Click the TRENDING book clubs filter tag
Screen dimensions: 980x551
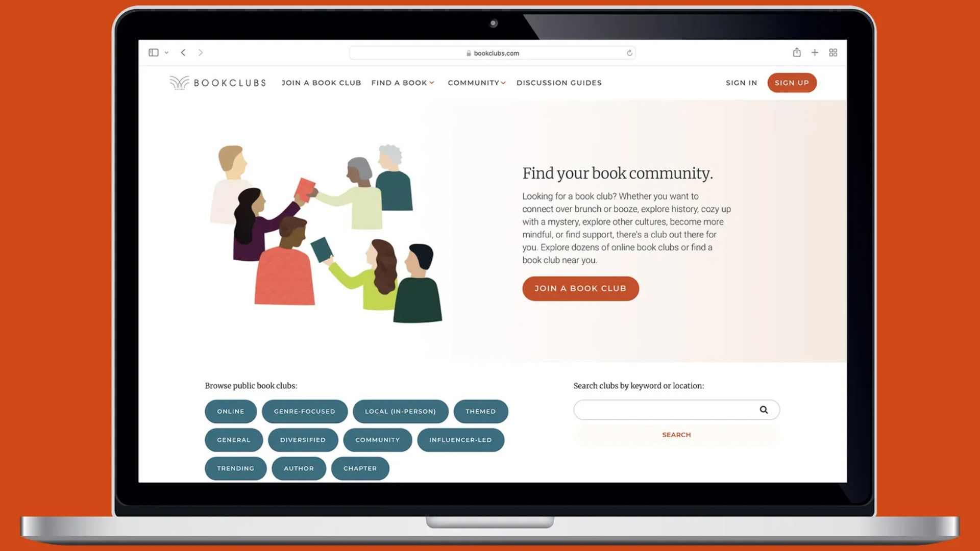236,467
